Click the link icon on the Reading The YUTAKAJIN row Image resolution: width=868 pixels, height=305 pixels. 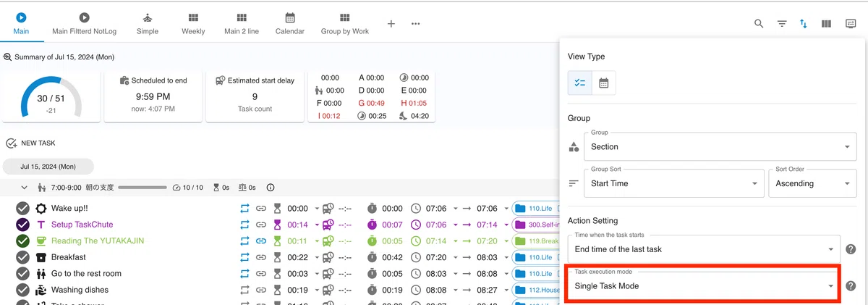pyautogui.click(x=260, y=241)
